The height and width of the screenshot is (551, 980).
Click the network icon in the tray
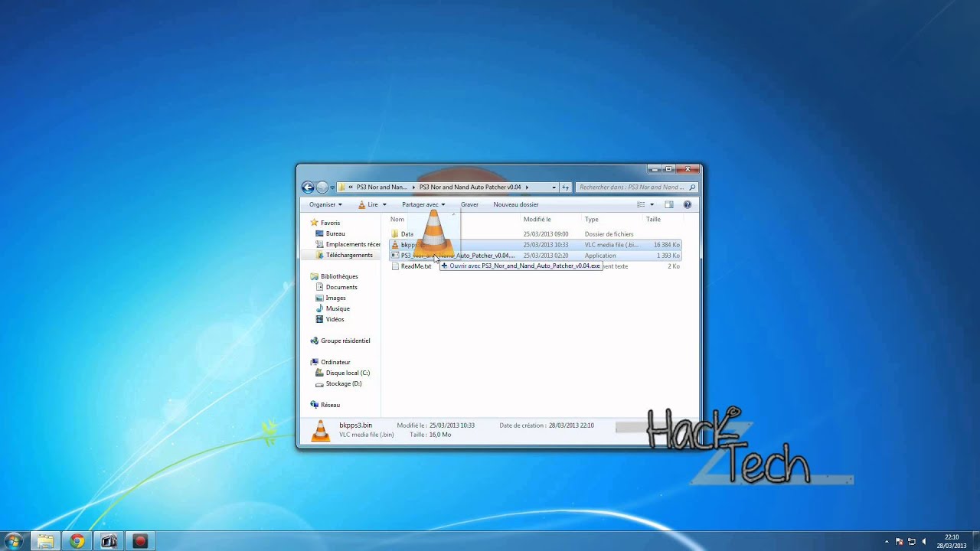coord(911,541)
